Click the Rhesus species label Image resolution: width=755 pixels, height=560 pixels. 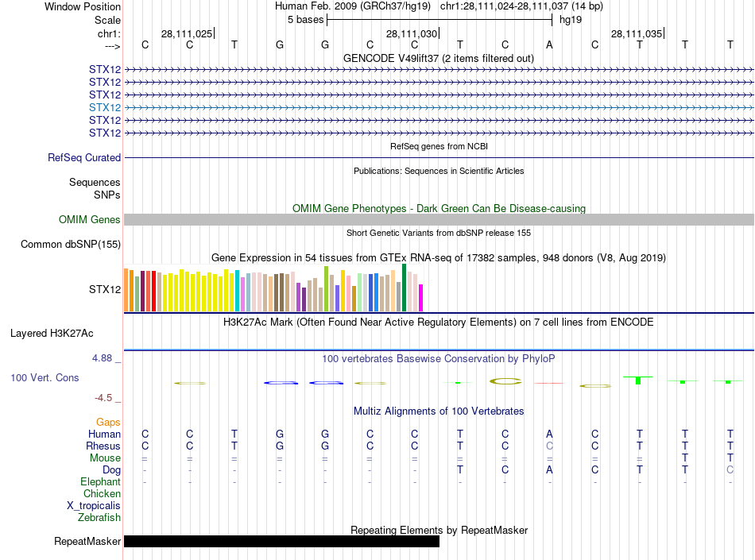click(103, 446)
